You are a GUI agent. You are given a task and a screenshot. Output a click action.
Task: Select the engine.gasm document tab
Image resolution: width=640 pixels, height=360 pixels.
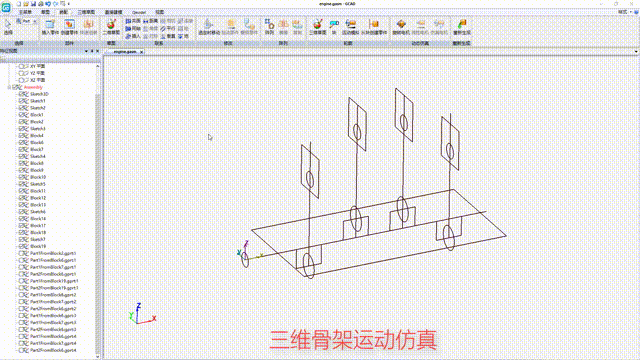click(124, 52)
